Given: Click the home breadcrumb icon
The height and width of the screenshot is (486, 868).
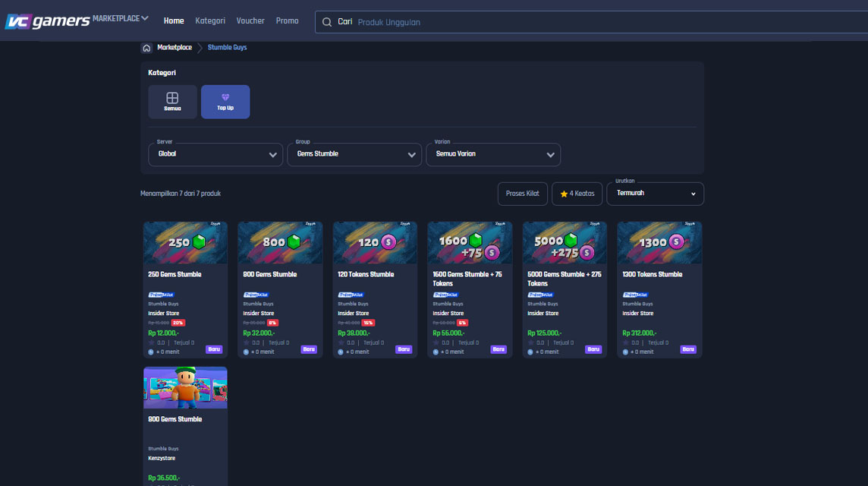Looking at the screenshot, I should 146,48.
